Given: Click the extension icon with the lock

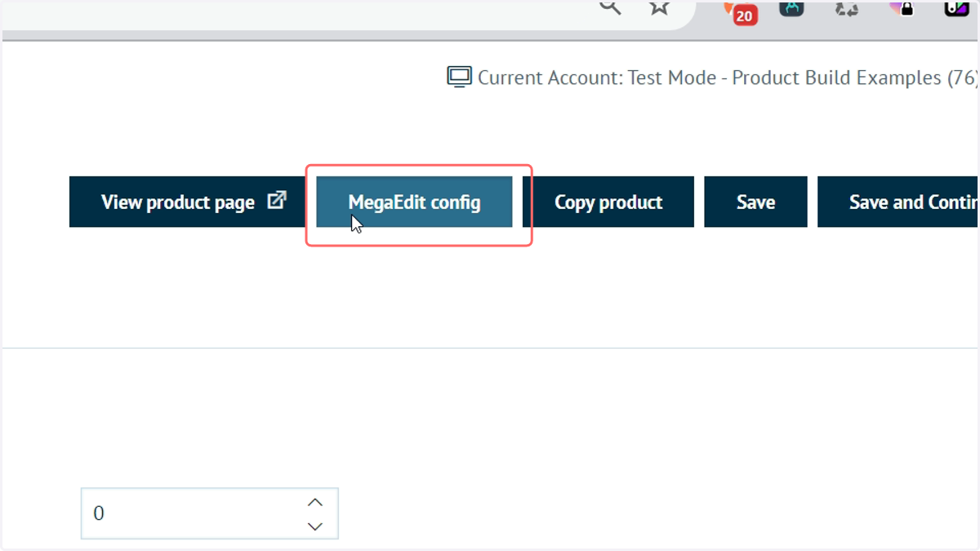Looking at the screenshot, I should click(x=902, y=8).
